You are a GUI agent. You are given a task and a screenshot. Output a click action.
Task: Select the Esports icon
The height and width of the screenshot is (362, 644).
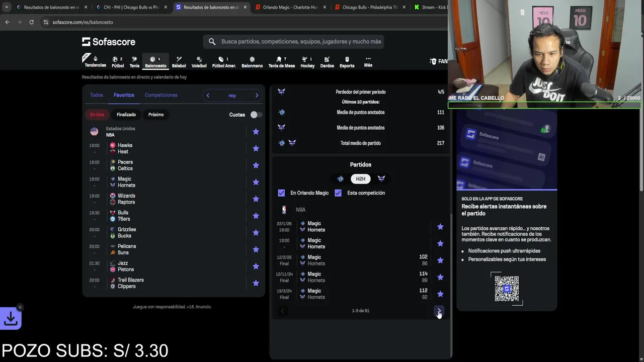pos(347,62)
